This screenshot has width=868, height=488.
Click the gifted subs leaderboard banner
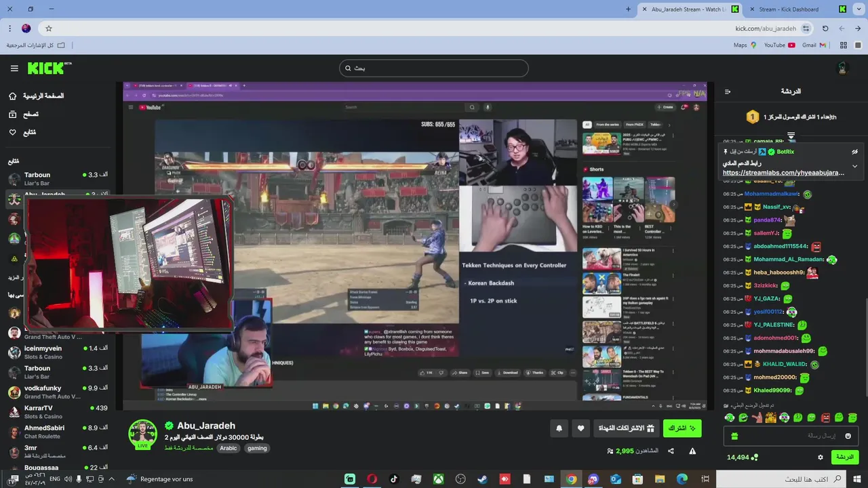(791, 117)
